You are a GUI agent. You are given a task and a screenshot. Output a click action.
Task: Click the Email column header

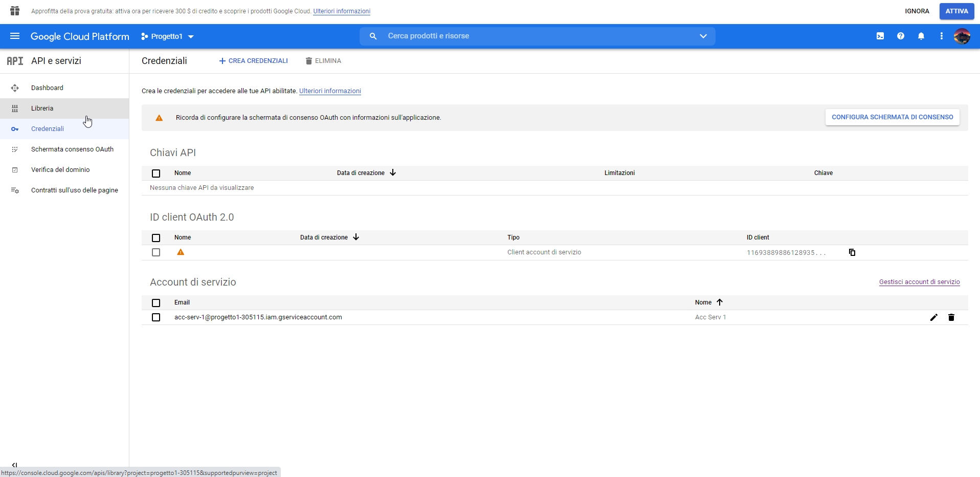point(182,302)
